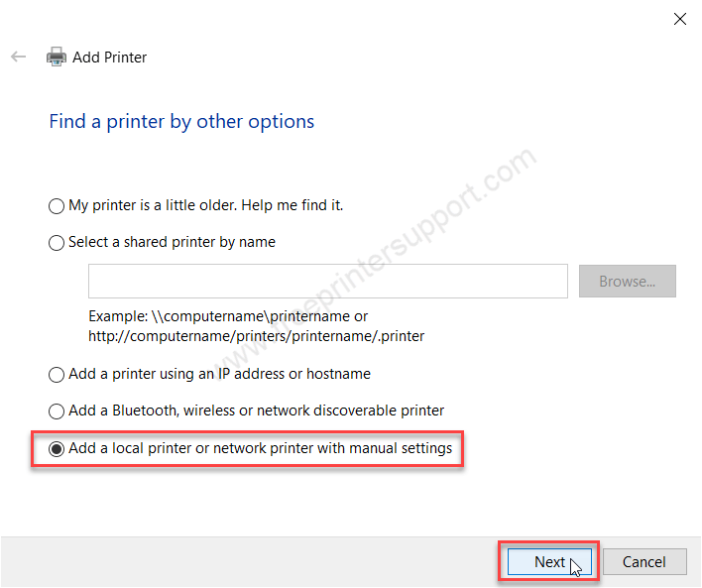This screenshot has width=702, height=588.
Task: Click the shared printer name text field
Action: tap(328, 282)
